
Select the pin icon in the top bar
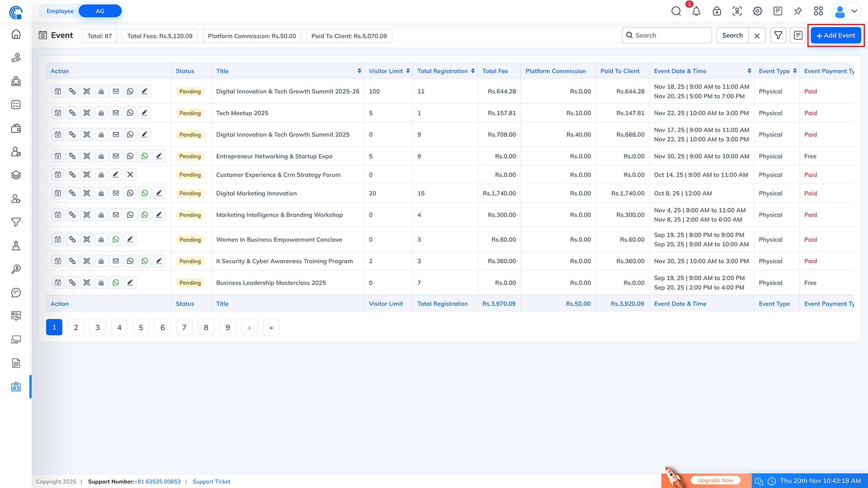(x=798, y=11)
